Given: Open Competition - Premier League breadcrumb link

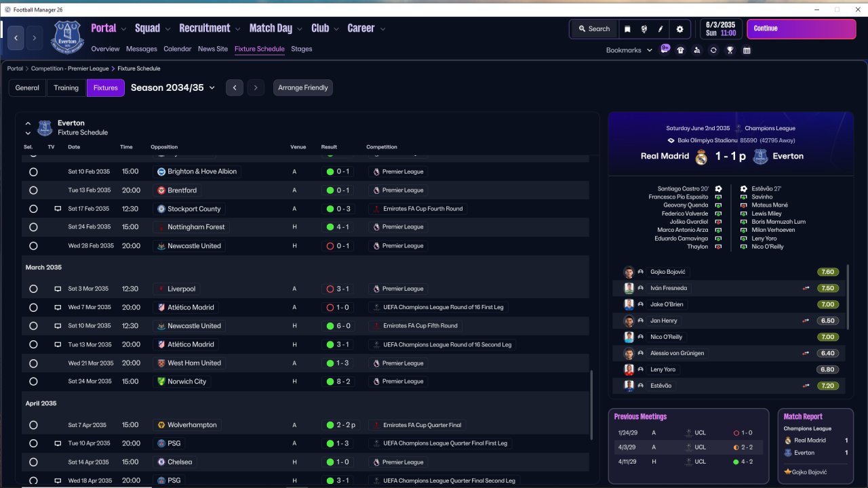Looking at the screenshot, I should (x=70, y=68).
